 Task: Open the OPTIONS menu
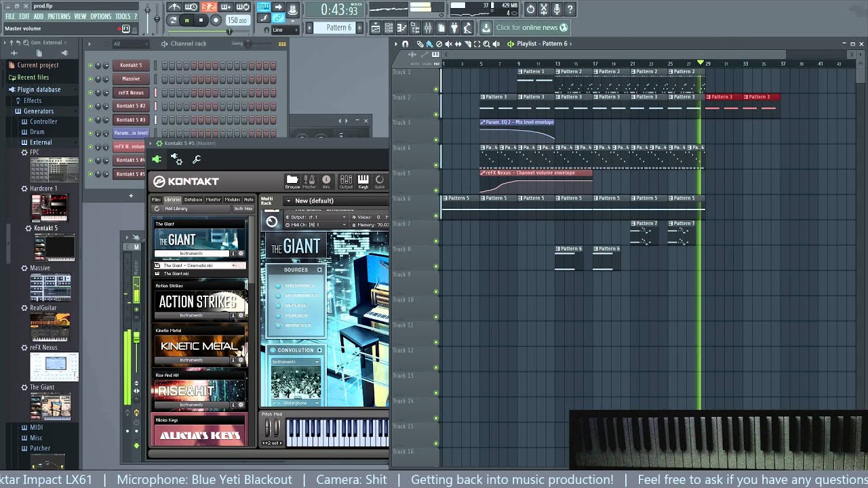pyautogui.click(x=100, y=16)
